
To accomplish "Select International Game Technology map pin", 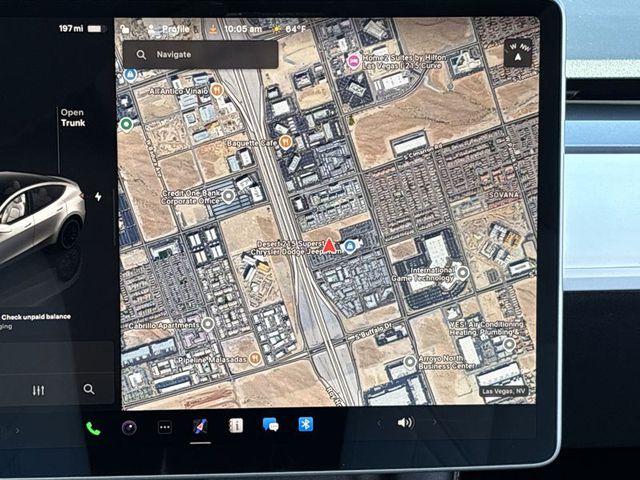I will click(x=462, y=272).
